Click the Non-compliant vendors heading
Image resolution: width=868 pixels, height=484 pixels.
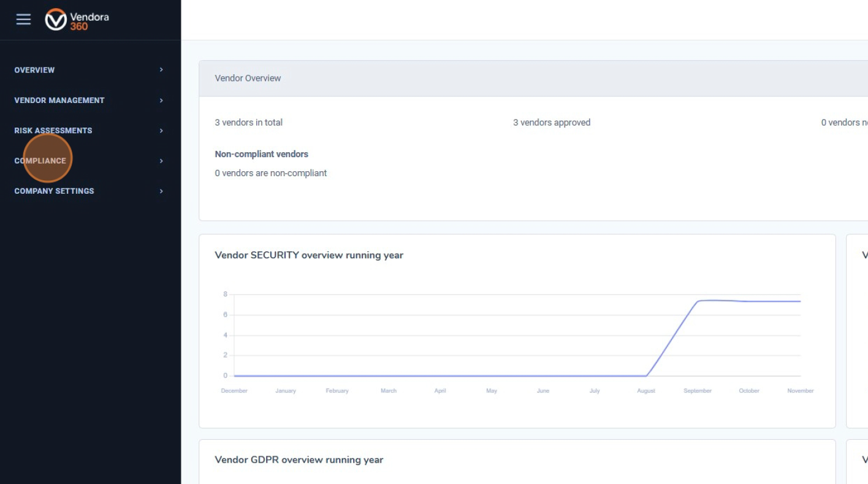[x=262, y=154]
